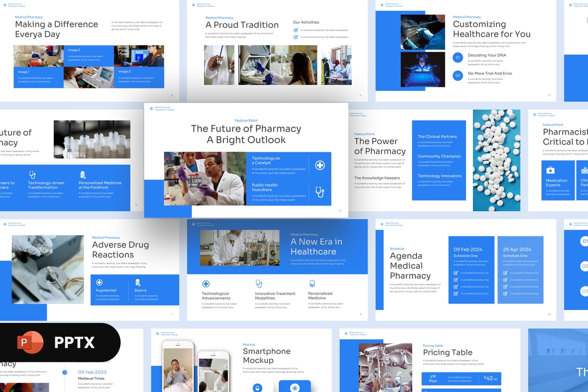Click the 'A Proud Tradition' heading
Screen dimensions: 588x392
(242, 25)
